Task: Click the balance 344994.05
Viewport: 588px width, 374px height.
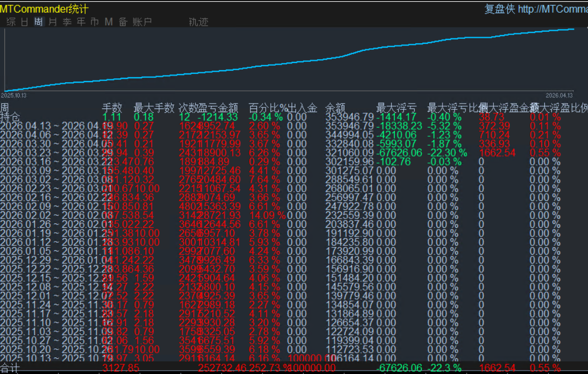Action: (350, 135)
